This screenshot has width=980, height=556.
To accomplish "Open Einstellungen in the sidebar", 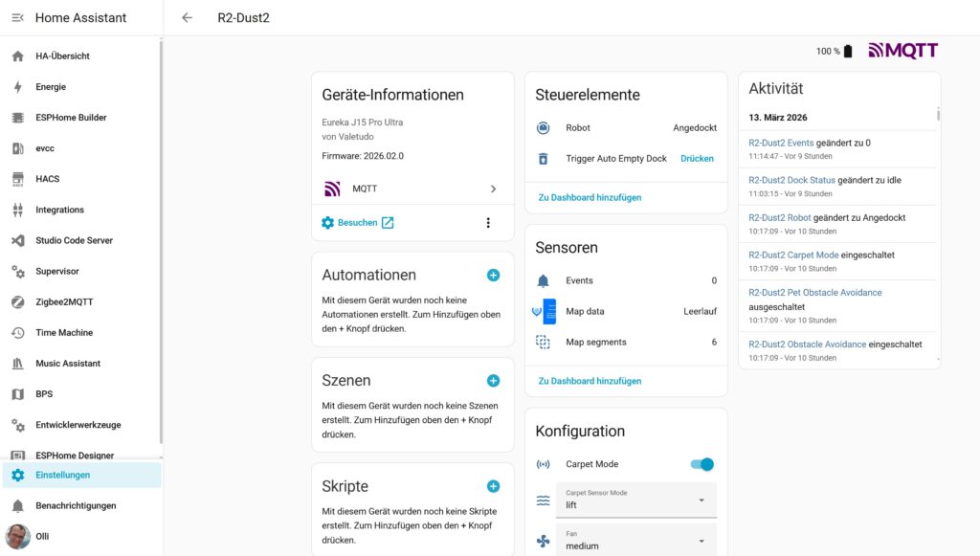I will [x=63, y=475].
